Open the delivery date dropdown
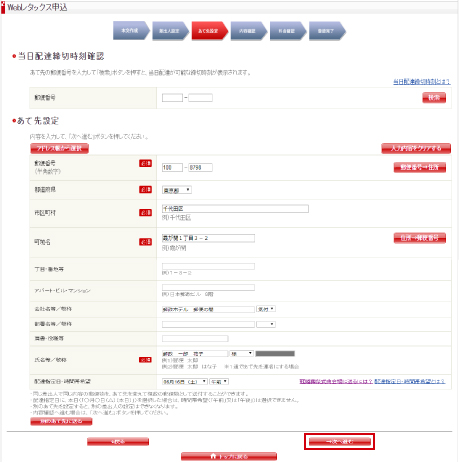The image size is (460, 463). tap(185, 381)
